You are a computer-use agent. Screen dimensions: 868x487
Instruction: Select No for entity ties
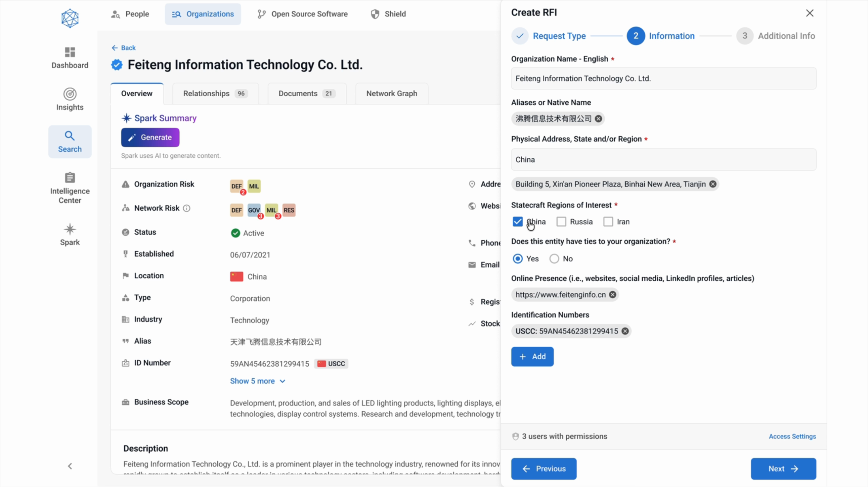(x=554, y=258)
